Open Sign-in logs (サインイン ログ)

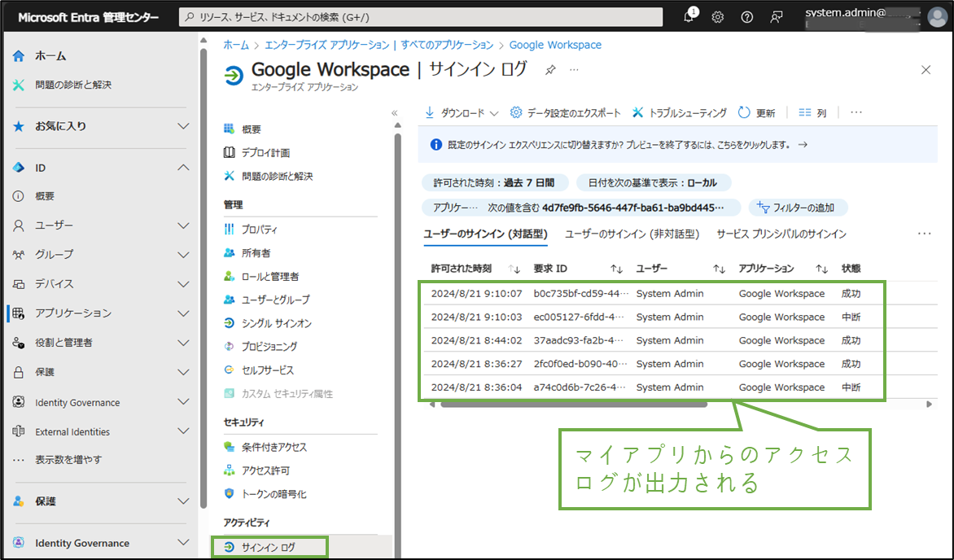pos(269,547)
